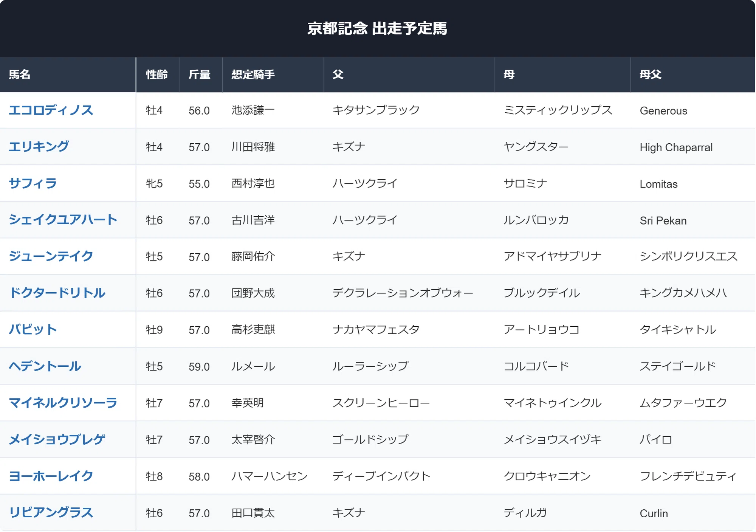Open the ドクタードリトル horse link
Screen dimensions: 756x532
pos(57,293)
